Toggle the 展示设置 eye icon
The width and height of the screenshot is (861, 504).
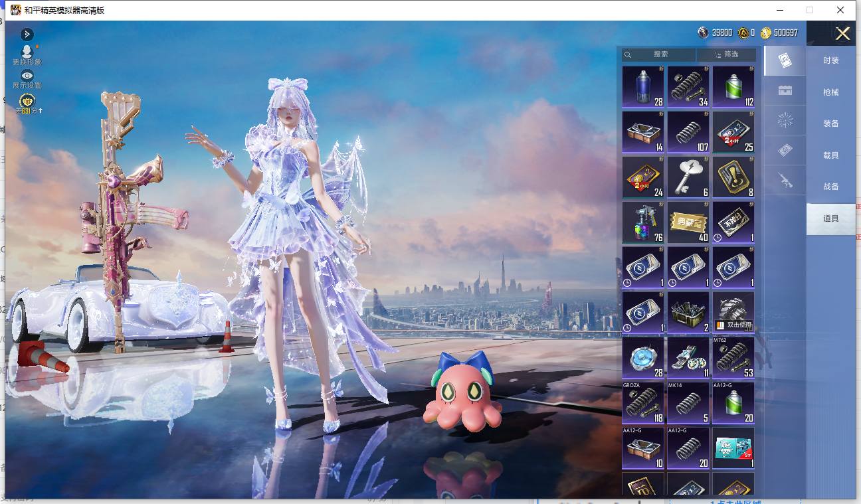[x=27, y=76]
